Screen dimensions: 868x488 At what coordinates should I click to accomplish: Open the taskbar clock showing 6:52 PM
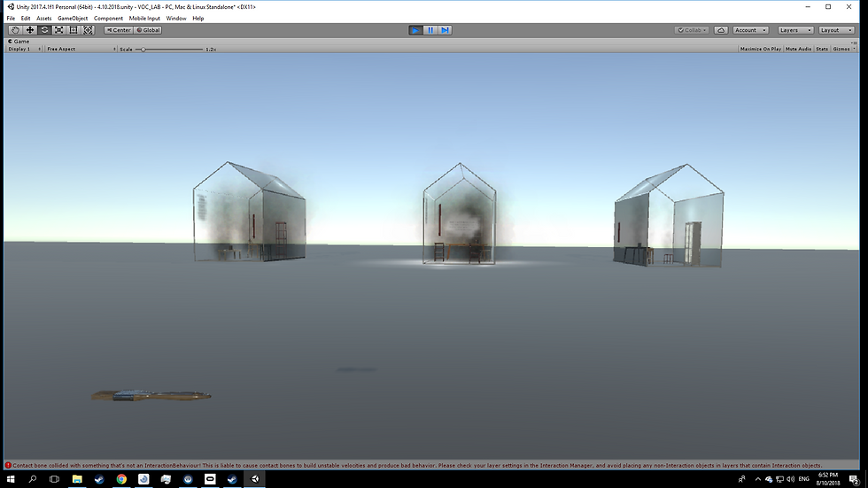click(827, 479)
